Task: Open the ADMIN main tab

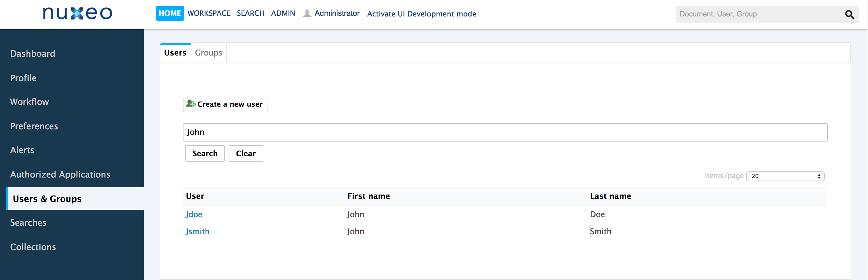Action: (x=283, y=13)
